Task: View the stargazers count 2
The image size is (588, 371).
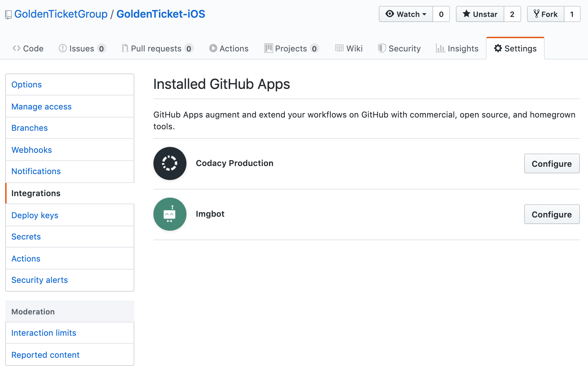Action: tap(512, 14)
